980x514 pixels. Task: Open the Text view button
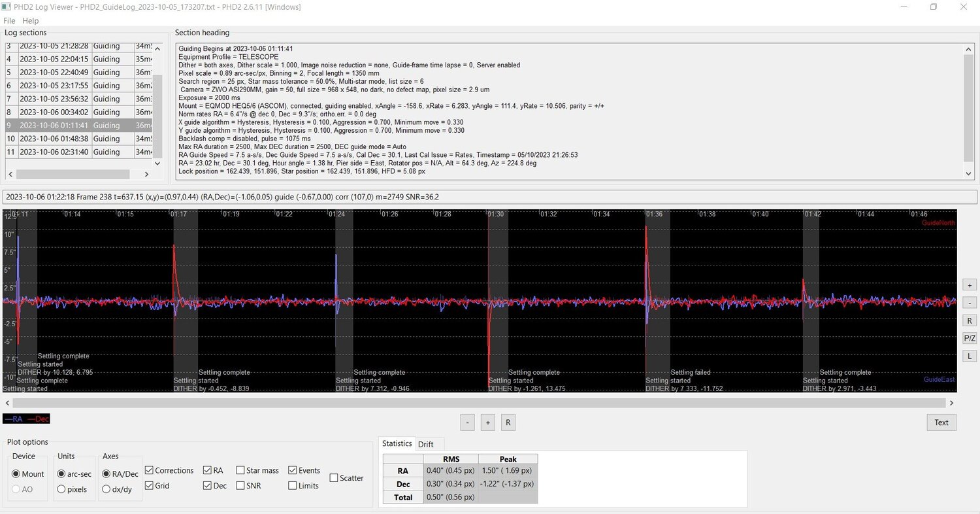pos(941,422)
